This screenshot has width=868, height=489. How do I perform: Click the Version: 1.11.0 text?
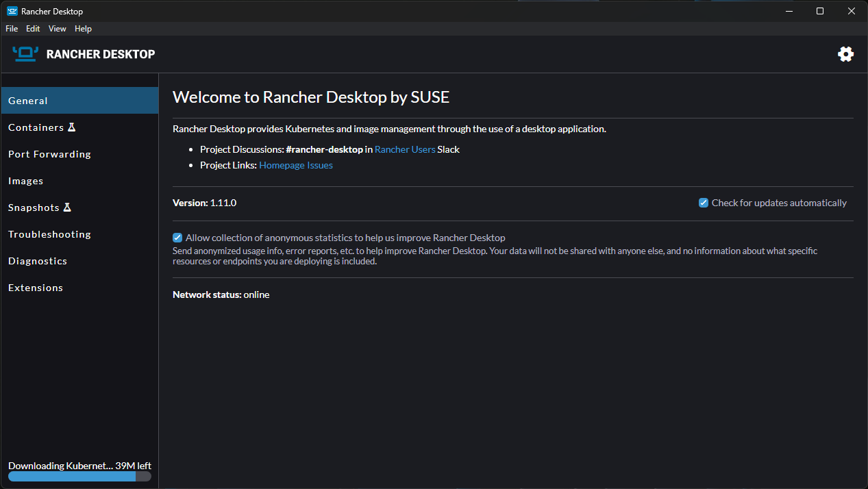[x=204, y=203]
